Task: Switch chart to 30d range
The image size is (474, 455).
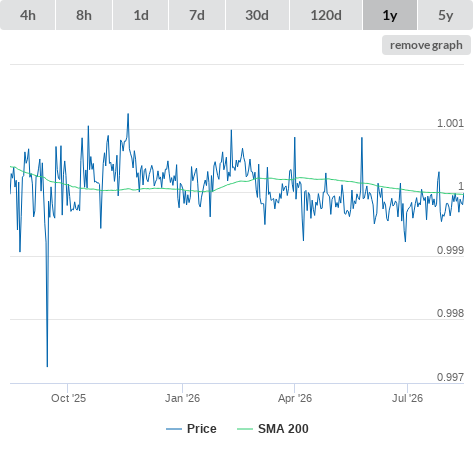Action: tap(257, 15)
